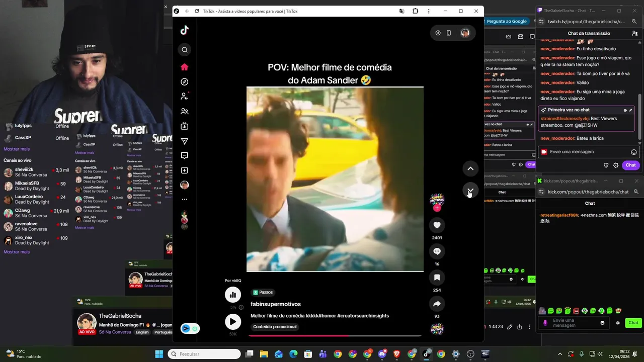Viewport: 644px width, 362px height.
Task: Toggle the extension power switch pill
Action: (190, 328)
